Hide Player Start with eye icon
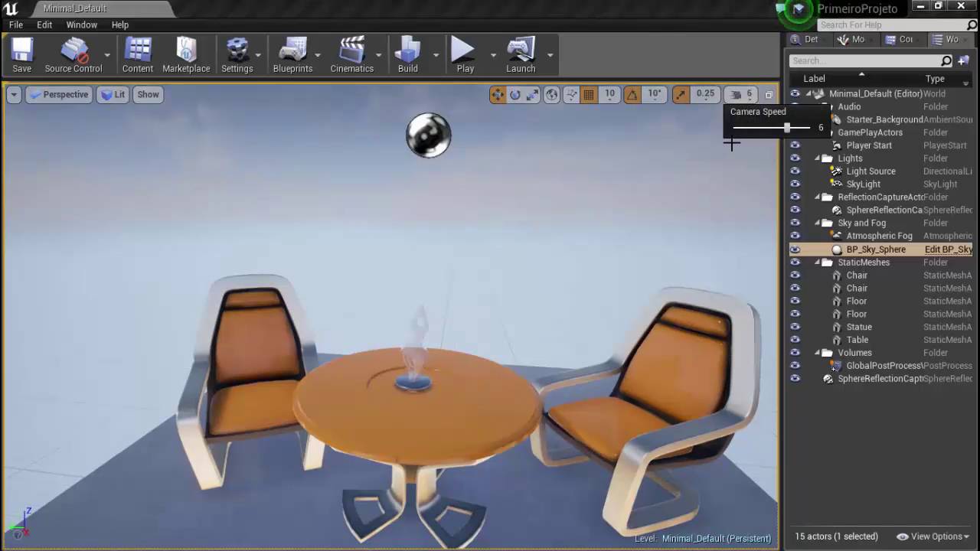 tap(795, 145)
